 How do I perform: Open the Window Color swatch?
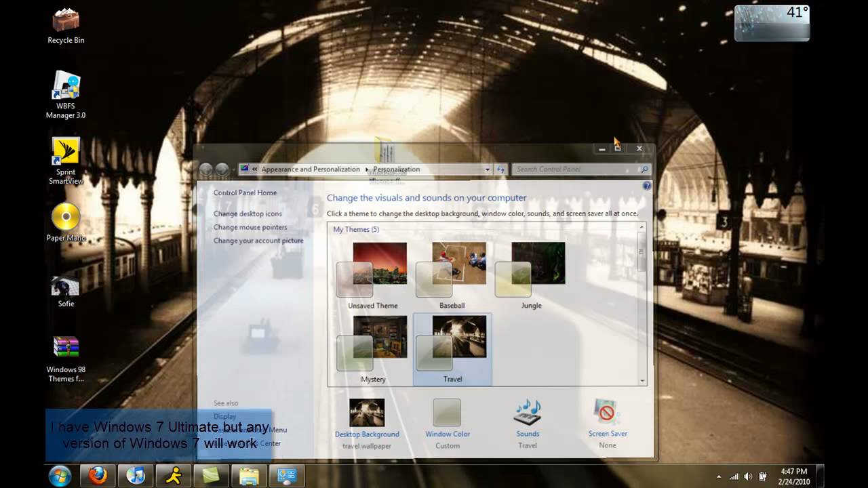click(447, 413)
